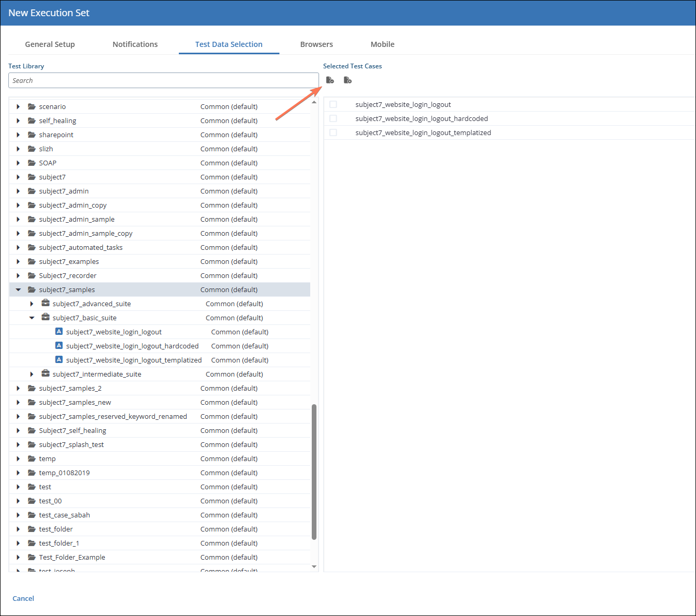
Task: Click test case icon for subject7_website_login_logout_templatized
Action: point(59,359)
